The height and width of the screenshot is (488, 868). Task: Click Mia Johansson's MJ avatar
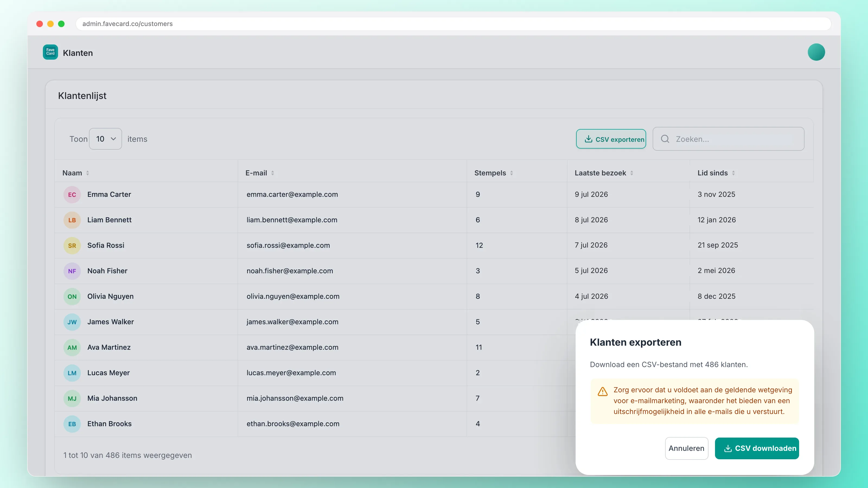point(72,399)
